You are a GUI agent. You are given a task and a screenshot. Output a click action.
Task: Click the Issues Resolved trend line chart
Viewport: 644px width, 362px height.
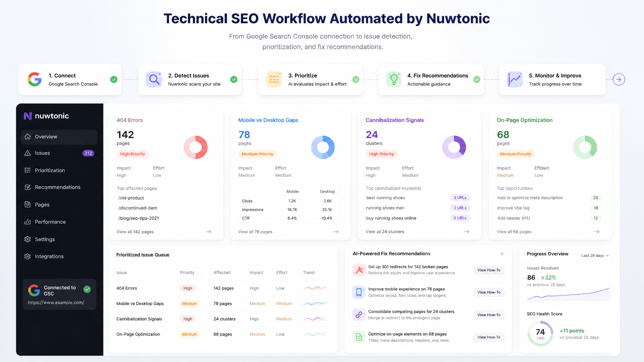pos(568,294)
